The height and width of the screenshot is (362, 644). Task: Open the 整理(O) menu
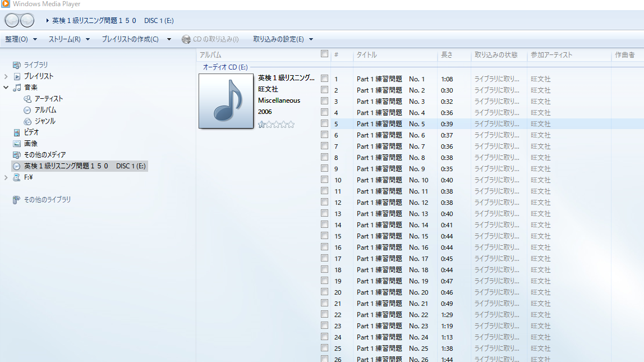coord(21,39)
